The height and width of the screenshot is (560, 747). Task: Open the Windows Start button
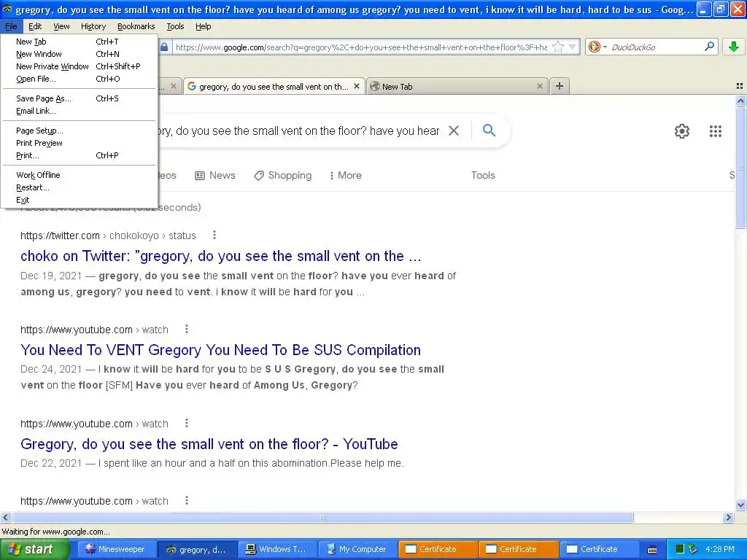pos(34,549)
